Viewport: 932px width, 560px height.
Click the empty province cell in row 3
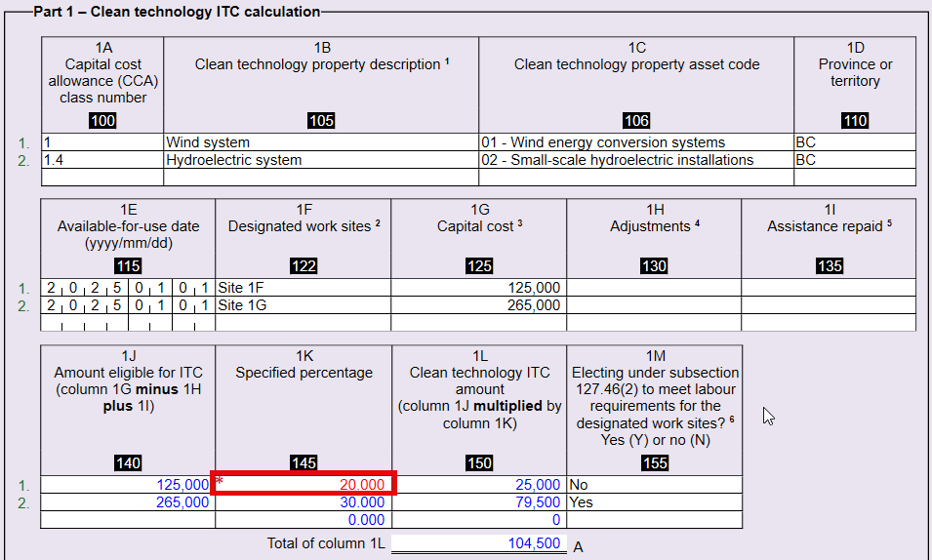tap(855, 178)
